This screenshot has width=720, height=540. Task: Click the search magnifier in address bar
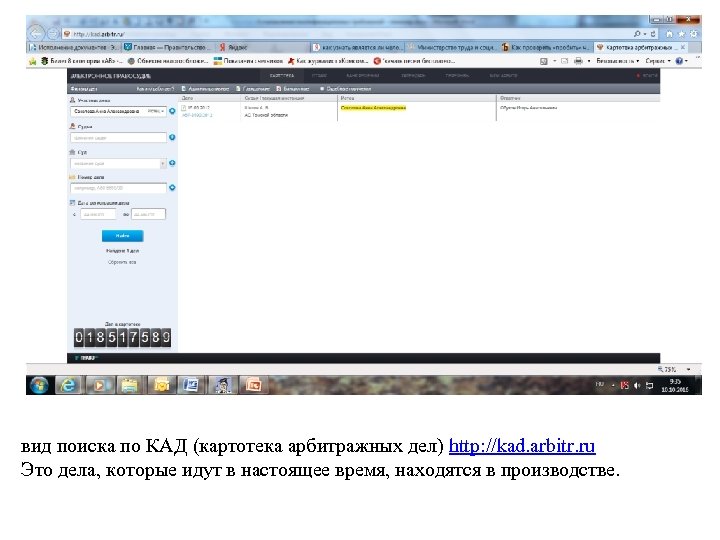coord(637,34)
